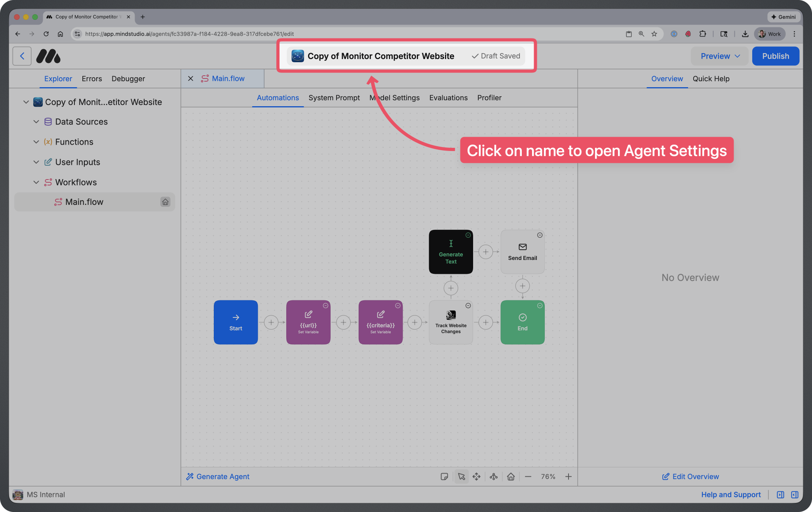Open the Send Email node
812x512 pixels.
point(522,252)
